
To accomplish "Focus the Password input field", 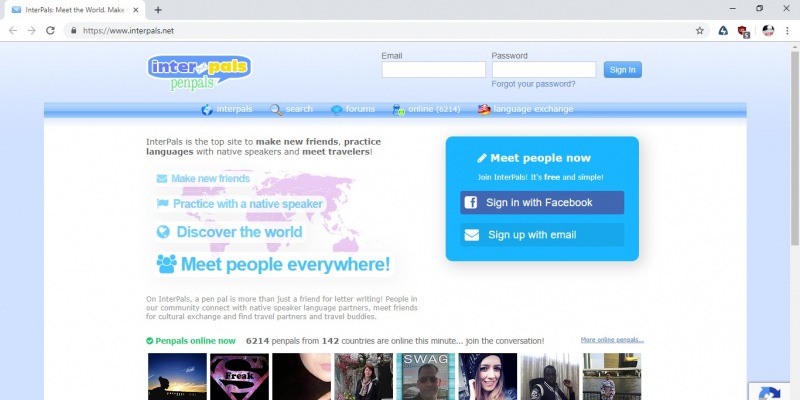I will click(544, 70).
